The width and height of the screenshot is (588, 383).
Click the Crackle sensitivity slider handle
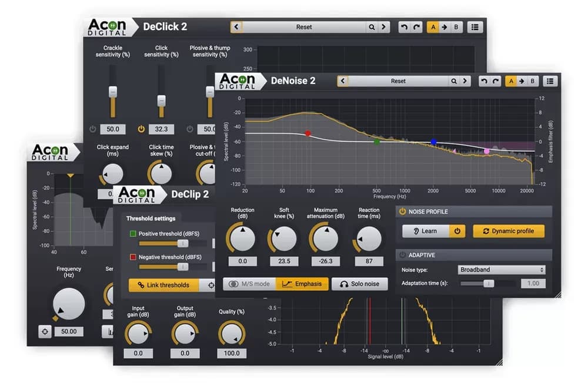[x=113, y=92]
